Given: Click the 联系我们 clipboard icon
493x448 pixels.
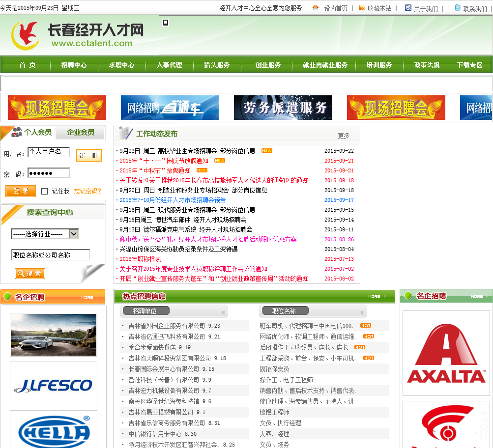Looking at the screenshot, I should click(458, 8).
